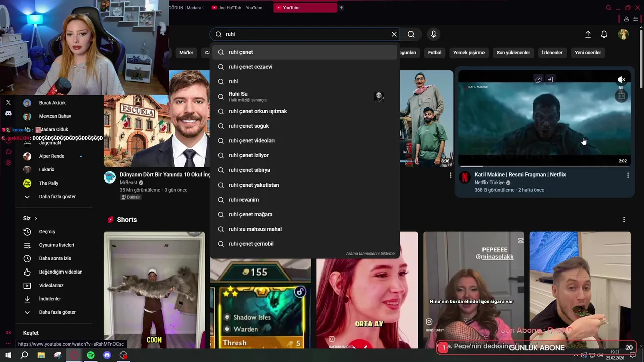Open the MrBeast school video thumbnail
The height and width of the screenshot is (362, 644).
[156, 119]
